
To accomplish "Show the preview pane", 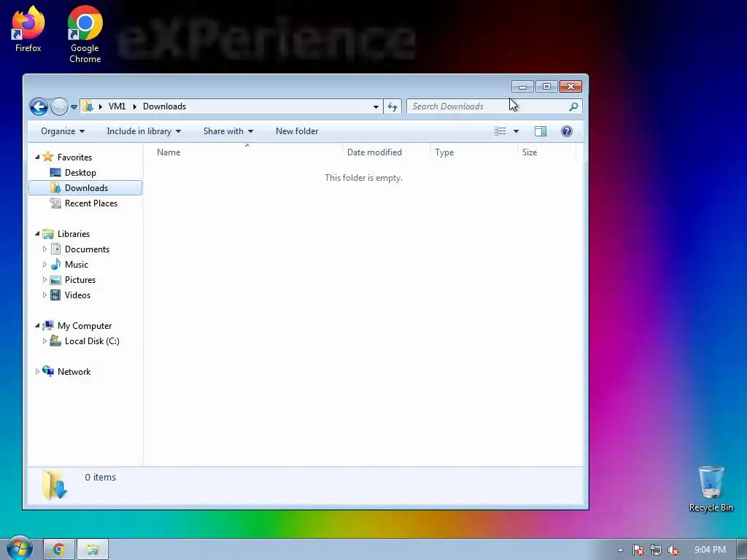I will click(541, 131).
